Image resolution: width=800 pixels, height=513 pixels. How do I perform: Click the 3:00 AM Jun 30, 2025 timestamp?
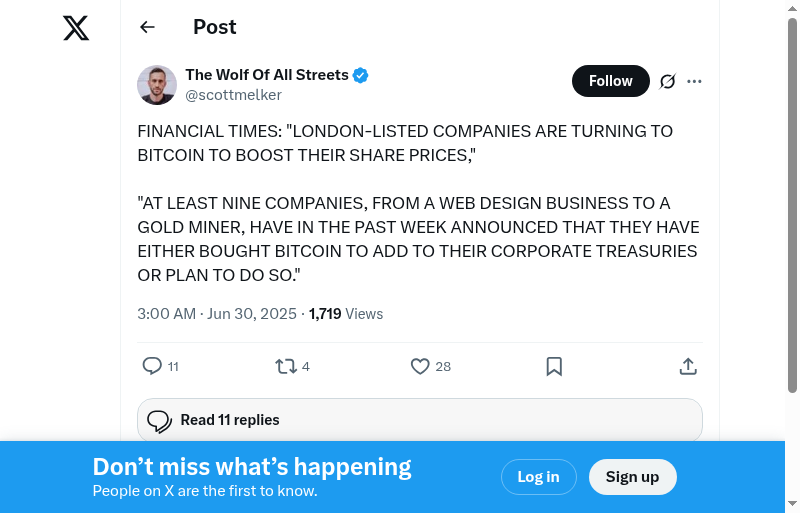coord(217,313)
